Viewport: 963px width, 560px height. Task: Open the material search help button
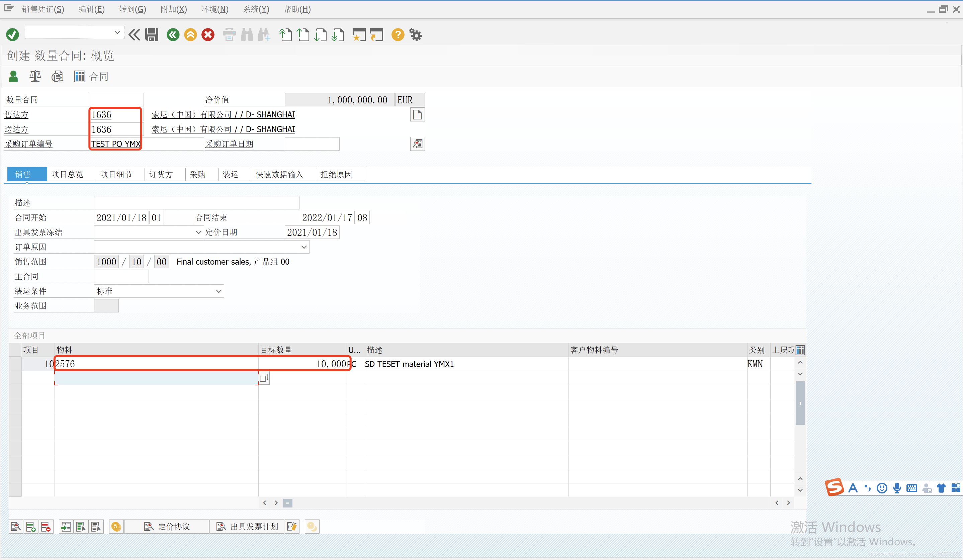coord(264,378)
